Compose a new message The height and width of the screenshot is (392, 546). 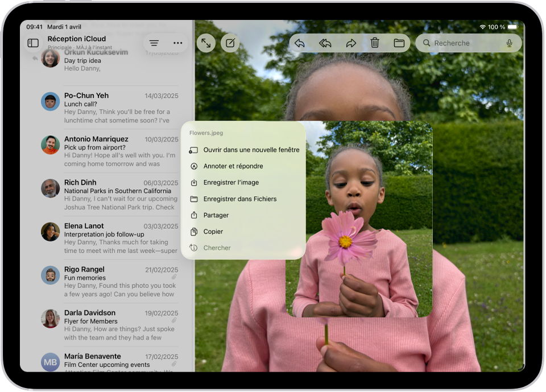pyautogui.click(x=230, y=43)
